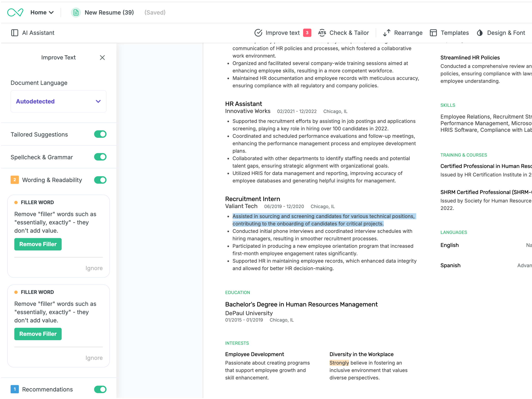Viewport: 532px width, 399px height.
Task: Toggle off Wording & Readability
Action: click(x=100, y=180)
